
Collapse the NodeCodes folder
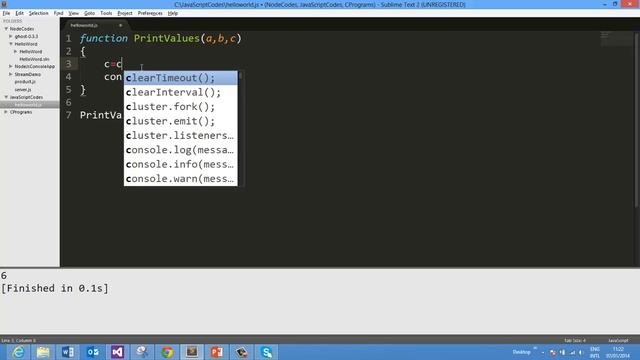tap(6, 29)
